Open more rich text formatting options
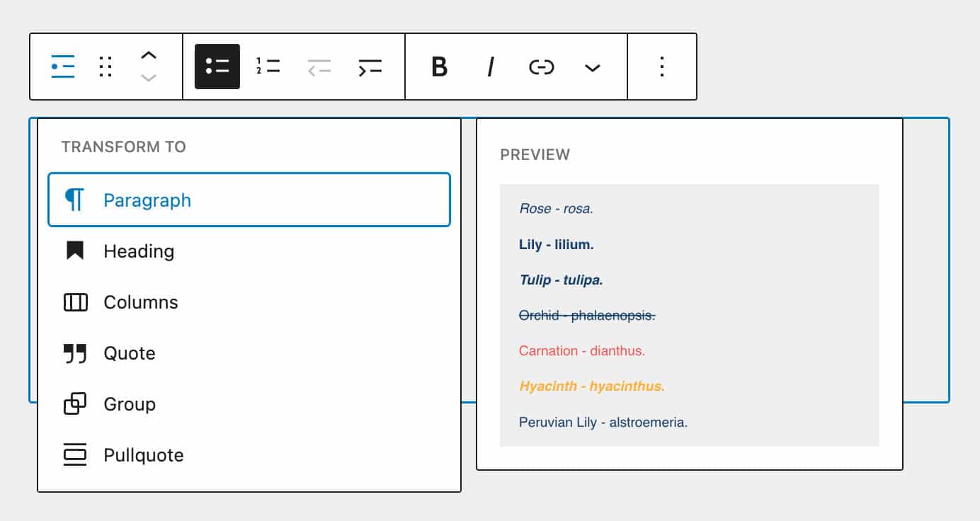The height and width of the screenshot is (521, 980). coord(592,67)
